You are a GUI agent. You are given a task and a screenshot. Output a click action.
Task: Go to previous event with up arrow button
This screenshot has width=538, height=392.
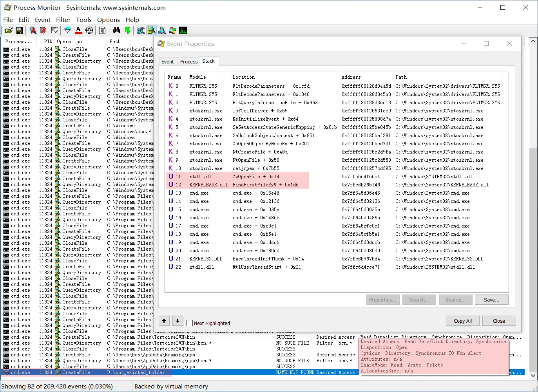pos(164,321)
